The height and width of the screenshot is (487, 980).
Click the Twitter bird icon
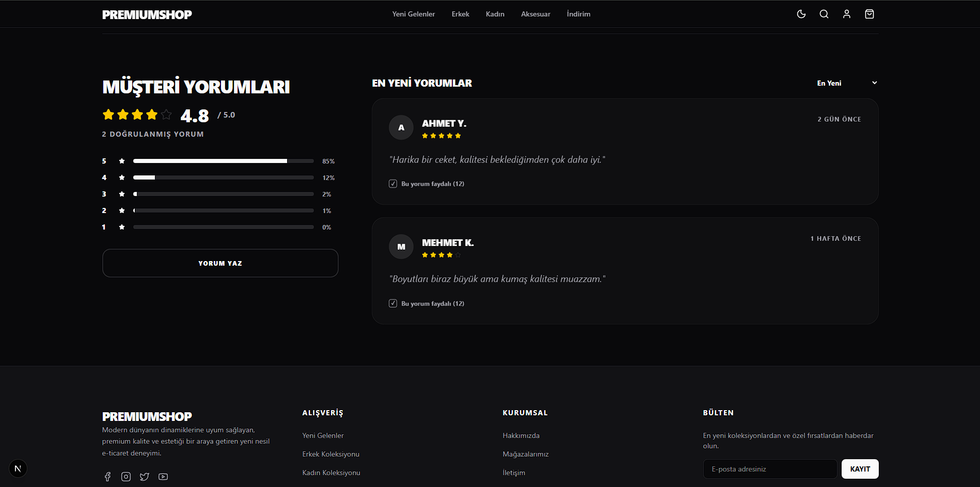tap(145, 477)
